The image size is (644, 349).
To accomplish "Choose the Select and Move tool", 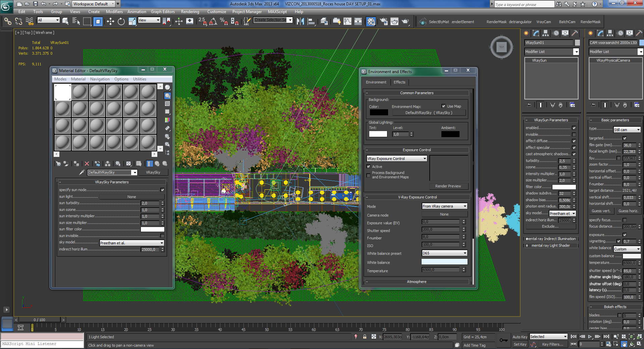I will pos(110,21).
